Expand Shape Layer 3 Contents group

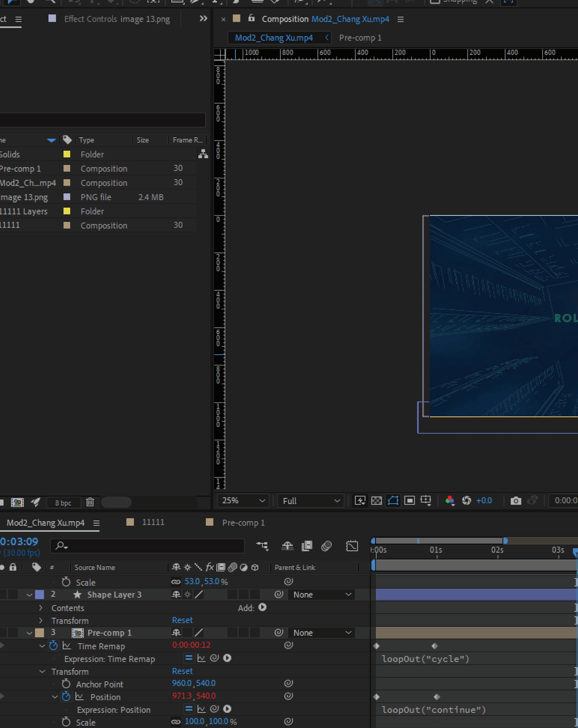click(41, 608)
